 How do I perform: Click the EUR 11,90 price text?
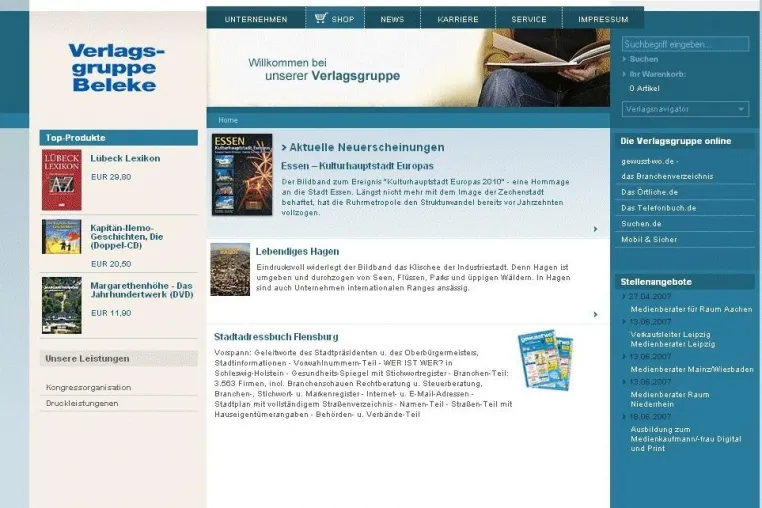[111, 313]
